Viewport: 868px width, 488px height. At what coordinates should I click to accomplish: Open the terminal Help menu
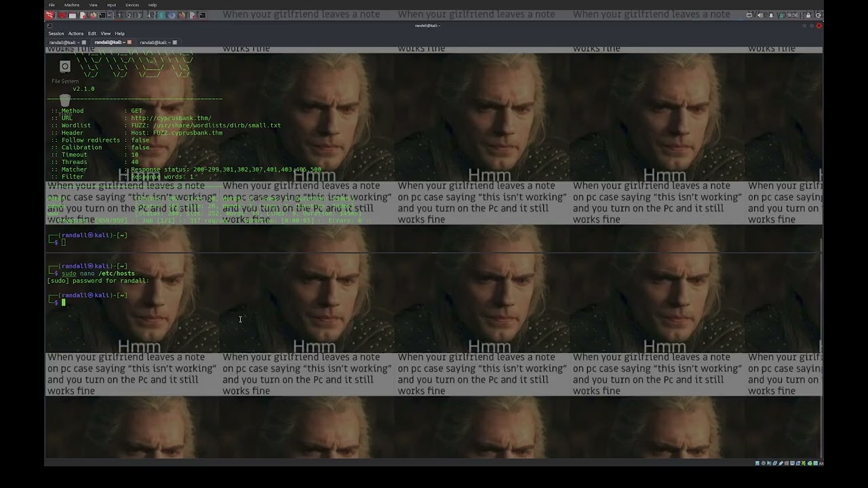pyautogui.click(x=120, y=33)
